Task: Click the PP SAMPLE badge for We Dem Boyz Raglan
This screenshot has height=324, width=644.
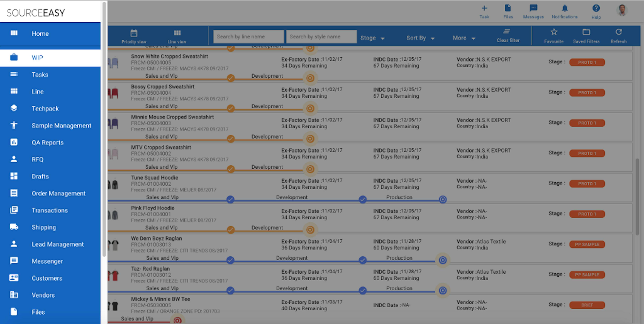Action: [x=587, y=244]
